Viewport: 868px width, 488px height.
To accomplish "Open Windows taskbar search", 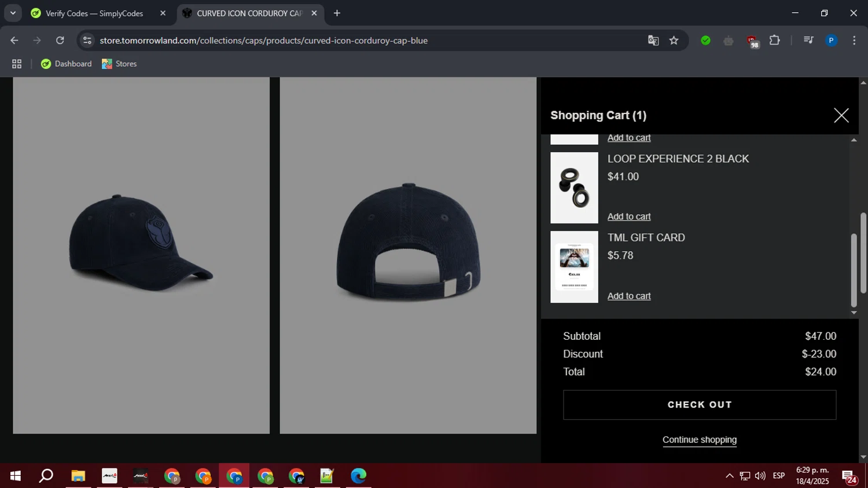I will (46, 476).
